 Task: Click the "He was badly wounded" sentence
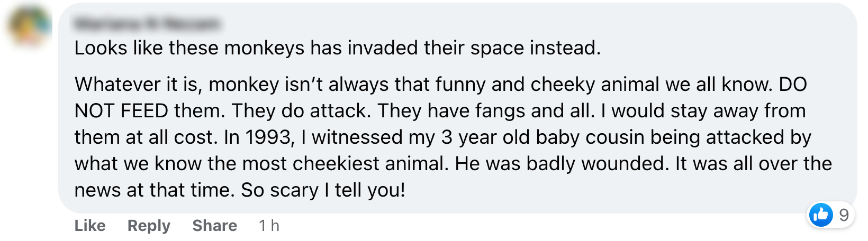(559, 164)
